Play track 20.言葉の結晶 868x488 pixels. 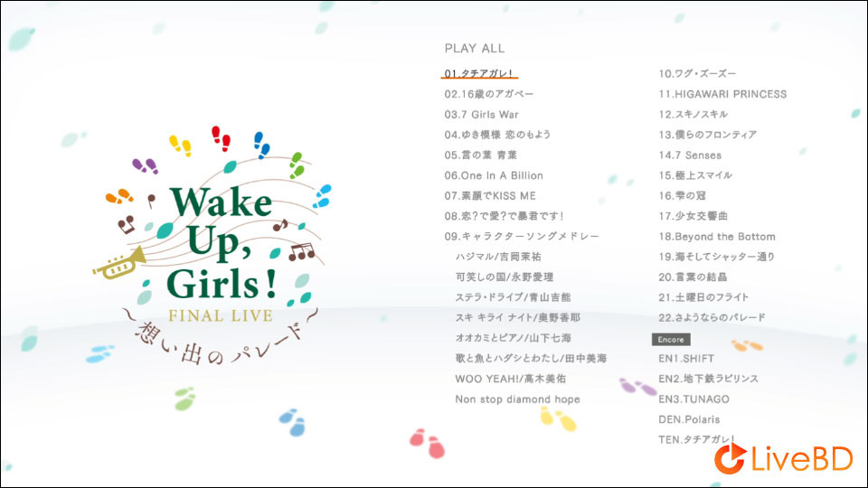693,277
